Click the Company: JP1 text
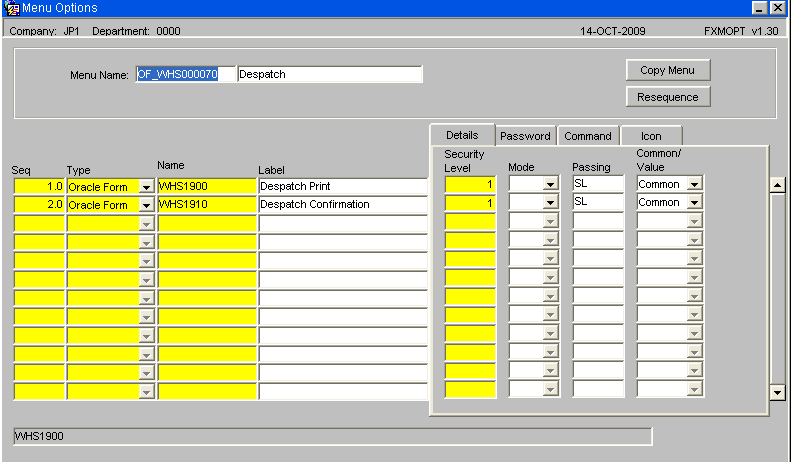Viewport: 791px width, 462px height. click(x=44, y=31)
